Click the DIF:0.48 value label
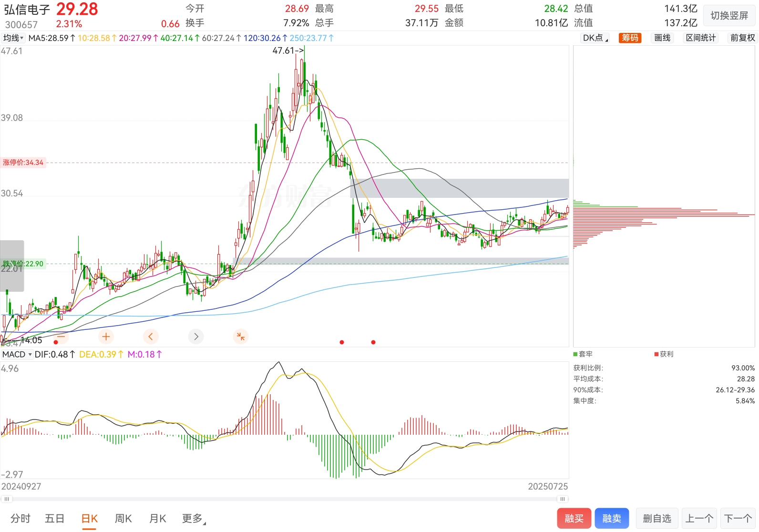Screen dimensions: 759x532 click(x=55, y=354)
